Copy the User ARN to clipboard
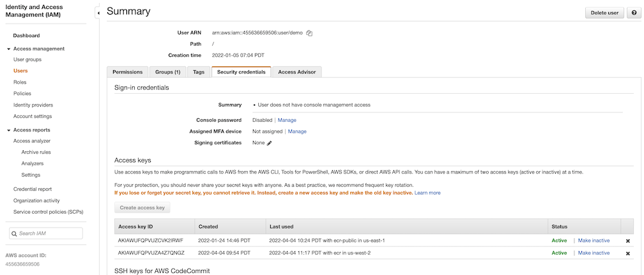Screen dimensions: 644x275 pos(309,33)
